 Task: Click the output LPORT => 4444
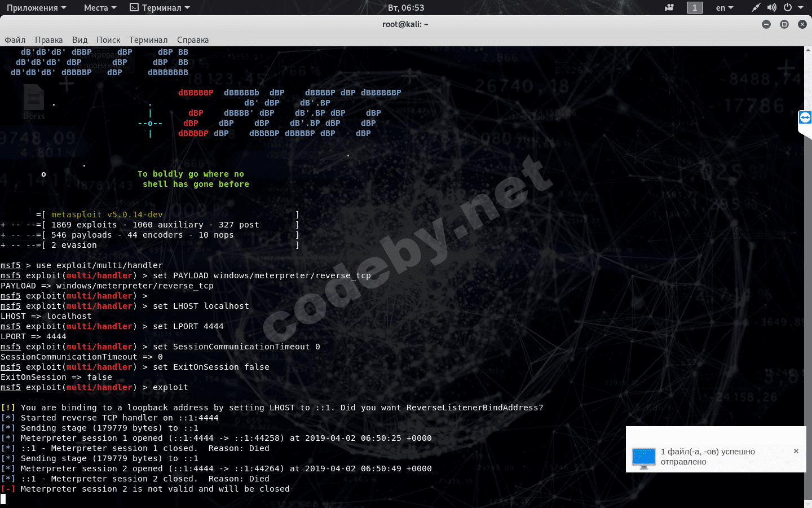[x=33, y=336]
